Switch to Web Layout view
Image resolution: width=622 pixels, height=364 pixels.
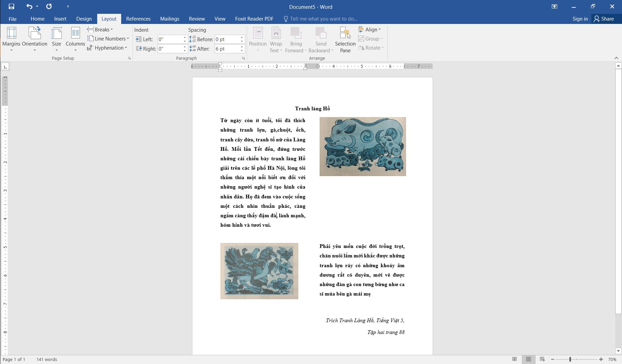pos(542,359)
